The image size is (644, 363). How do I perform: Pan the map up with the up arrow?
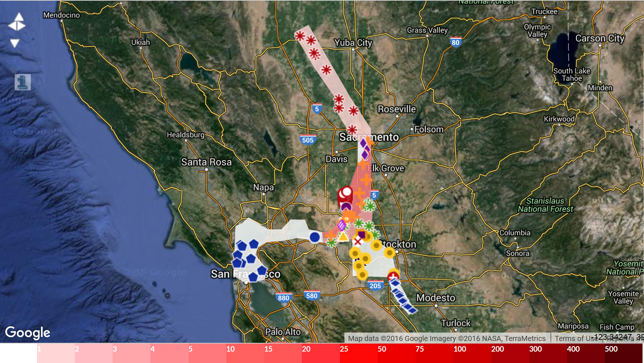19,17
